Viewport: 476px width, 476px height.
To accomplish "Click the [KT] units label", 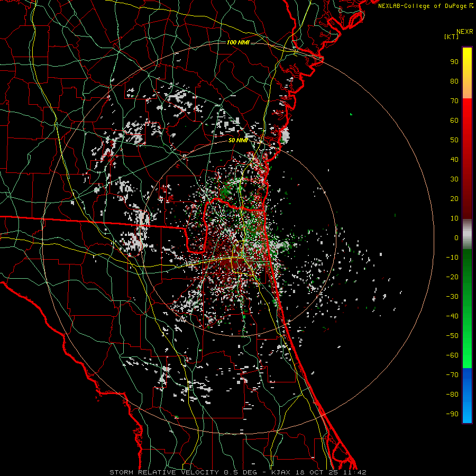I will click(x=452, y=36).
